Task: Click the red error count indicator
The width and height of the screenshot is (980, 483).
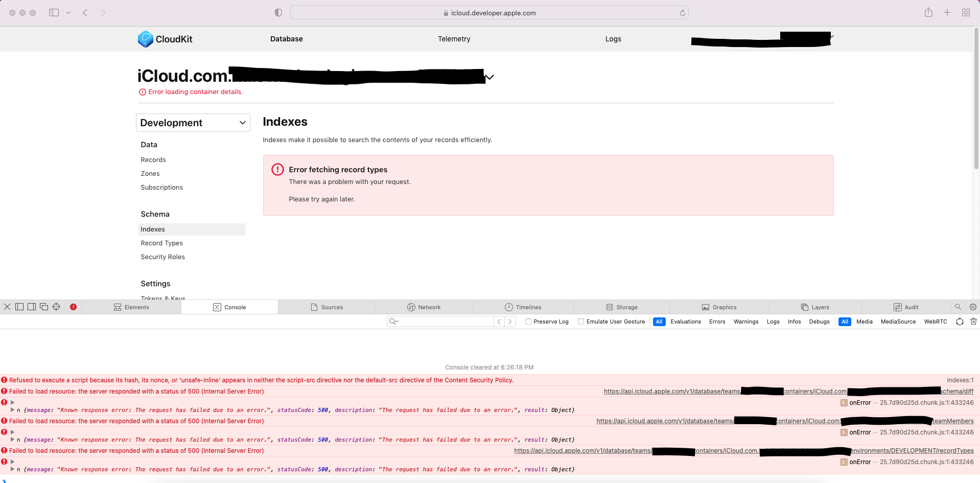Action: (73, 307)
